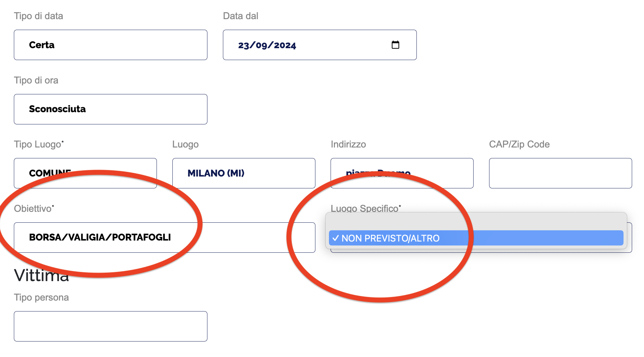This screenshot has height=357, width=644.
Task: Click the Luogo field containing MILANO (MI)
Action: (243, 173)
